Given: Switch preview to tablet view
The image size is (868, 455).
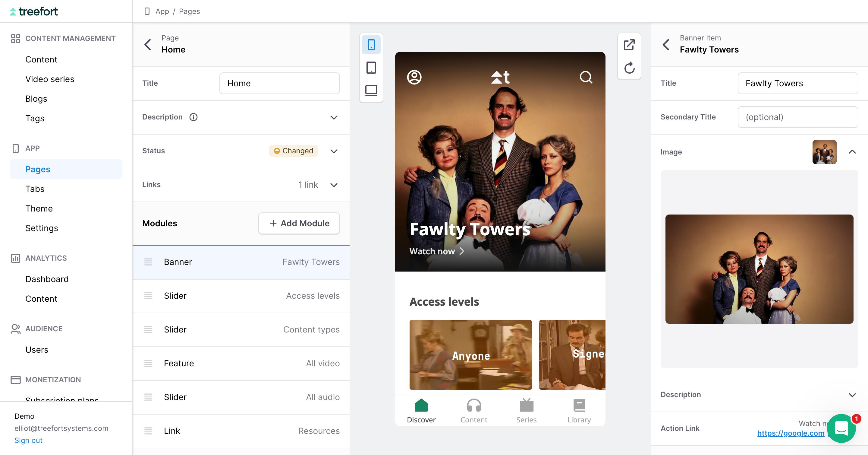Looking at the screenshot, I should pyautogui.click(x=371, y=68).
